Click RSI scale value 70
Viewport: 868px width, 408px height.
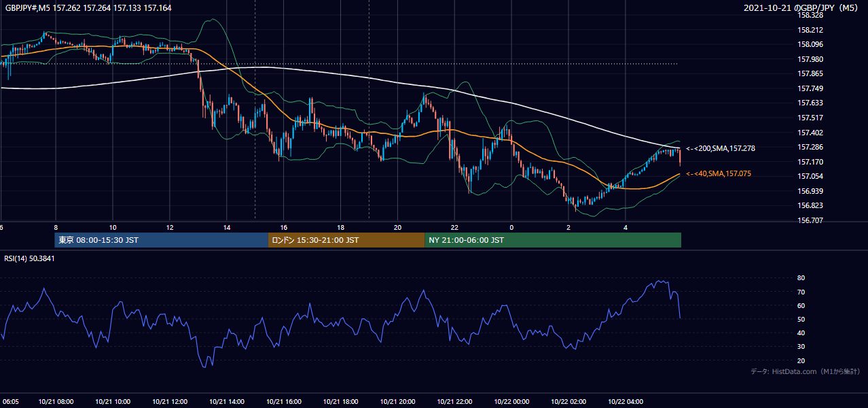[x=801, y=292]
